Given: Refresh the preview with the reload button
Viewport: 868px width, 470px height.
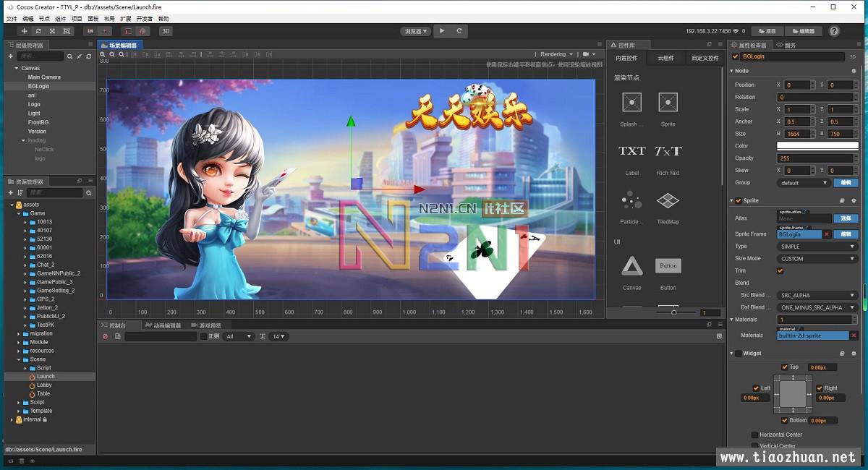Looking at the screenshot, I should 459,31.
